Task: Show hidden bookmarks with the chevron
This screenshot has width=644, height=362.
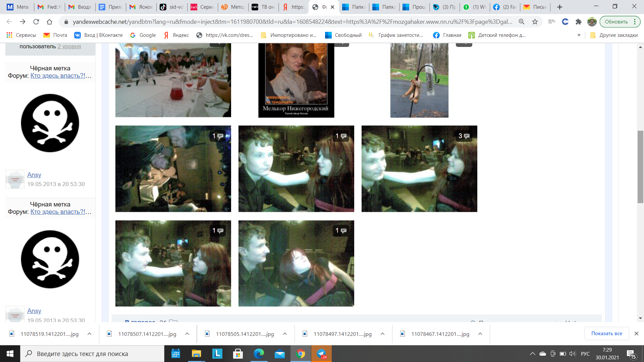Action: click(579, 35)
